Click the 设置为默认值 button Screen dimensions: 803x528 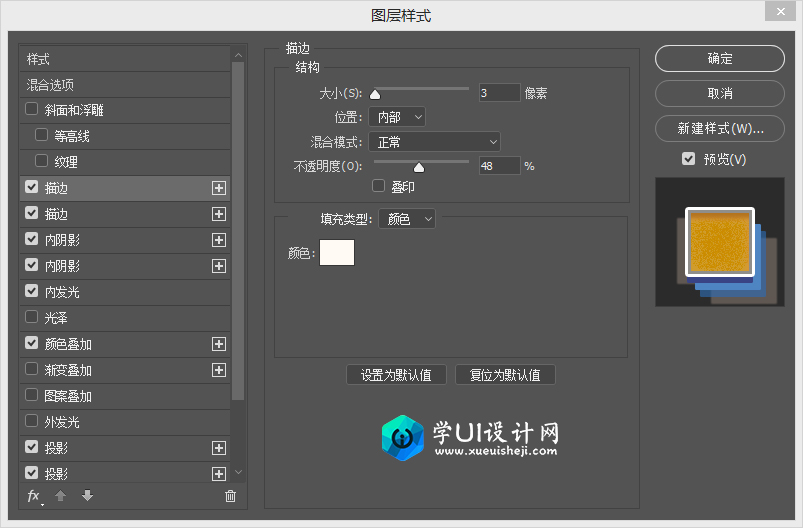pos(396,375)
